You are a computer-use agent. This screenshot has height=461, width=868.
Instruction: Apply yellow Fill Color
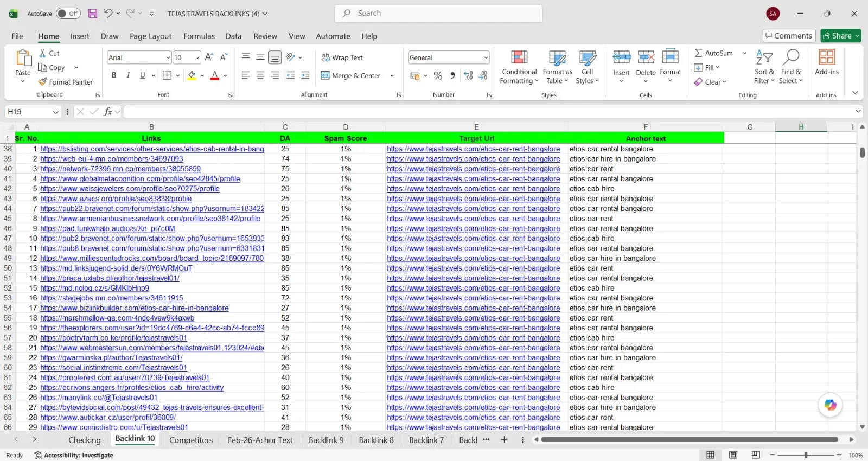tap(192, 75)
